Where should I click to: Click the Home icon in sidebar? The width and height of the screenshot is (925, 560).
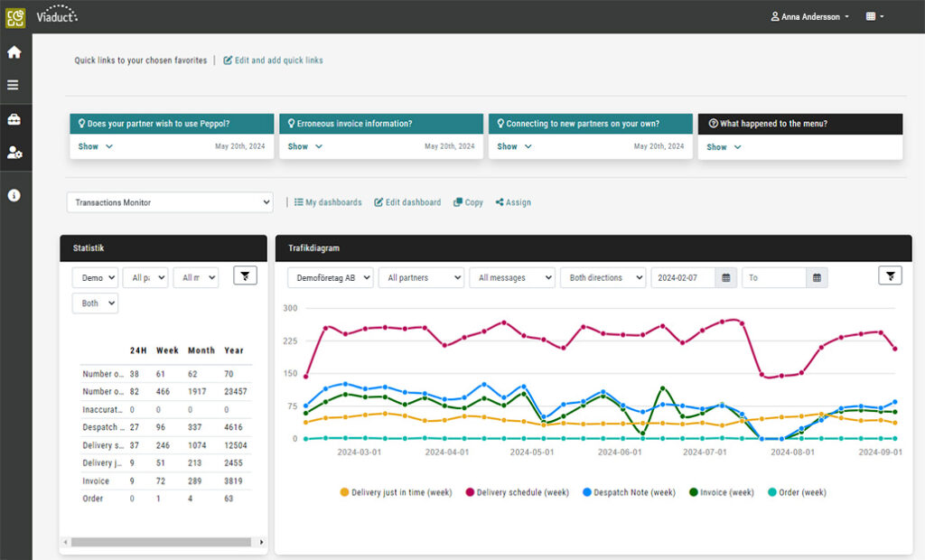pyautogui.click(x=14, y=52)
